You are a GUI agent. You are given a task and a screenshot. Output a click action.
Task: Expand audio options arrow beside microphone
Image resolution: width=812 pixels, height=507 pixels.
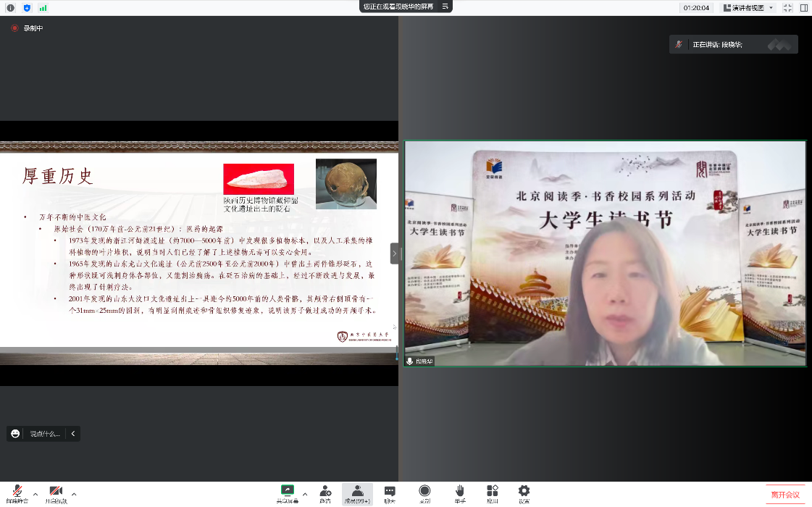[35, 494]
